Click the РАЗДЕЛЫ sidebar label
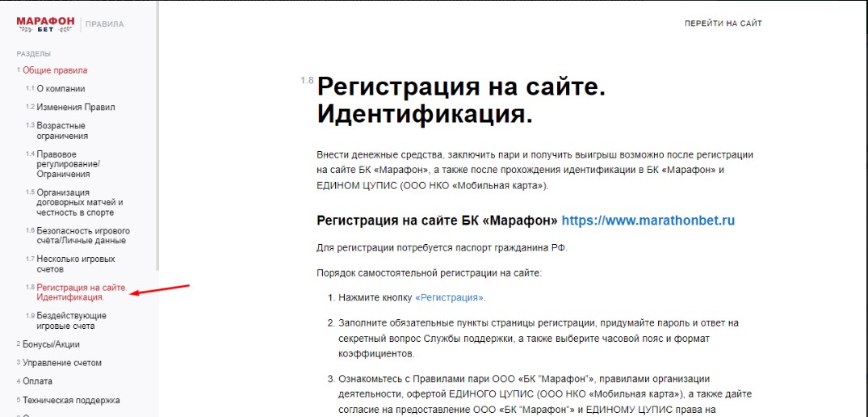This screenshot has width=868, height=417. coord(34,53)
